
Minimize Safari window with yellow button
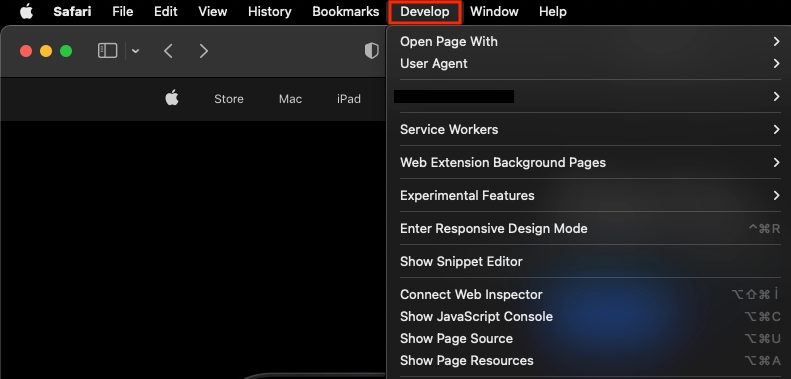46,51
